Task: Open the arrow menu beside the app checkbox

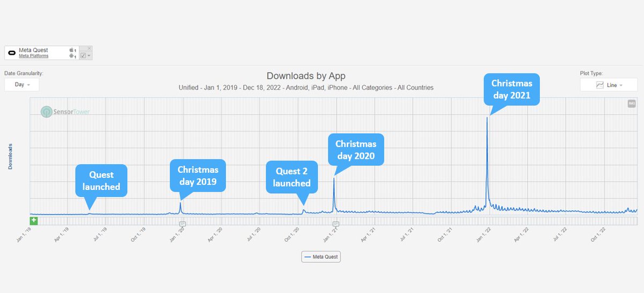Action: tap(89, 55)
